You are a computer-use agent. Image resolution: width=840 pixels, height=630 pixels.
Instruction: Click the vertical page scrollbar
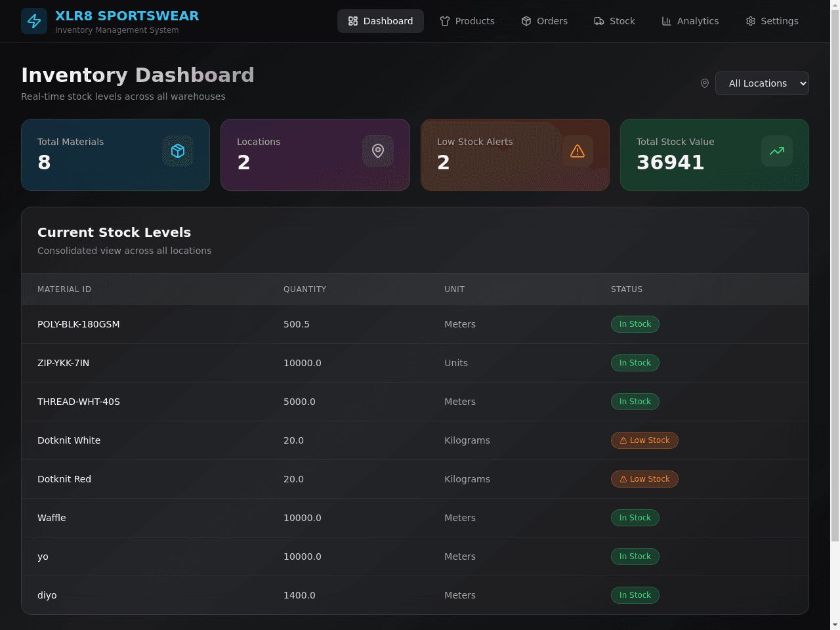(x=835, y=276)
